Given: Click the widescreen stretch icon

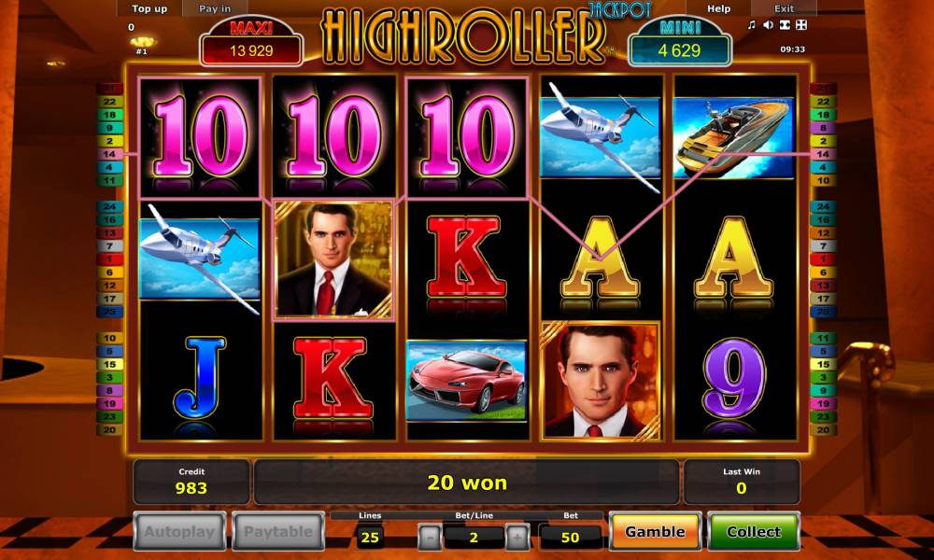Looking at the screenshot, I should point(785,25).
